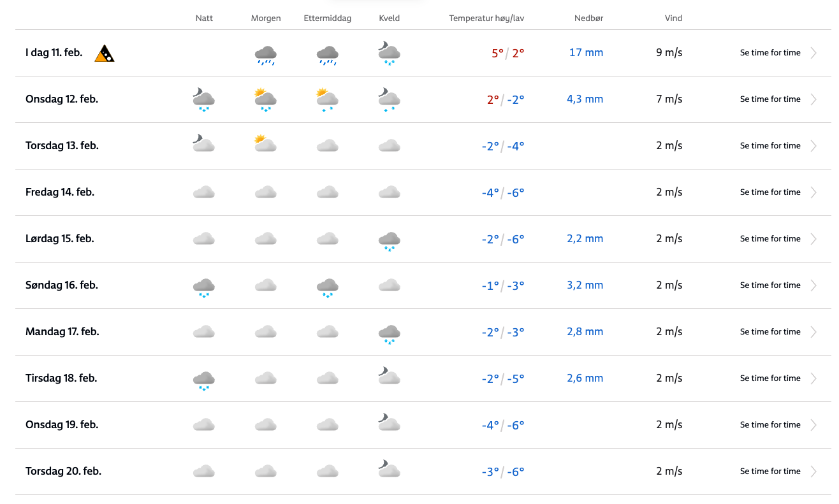Open hourly forecast link for Tirsdag 18. feb.
This screenshot has height=504, width=839.
(x=770, y=378)
